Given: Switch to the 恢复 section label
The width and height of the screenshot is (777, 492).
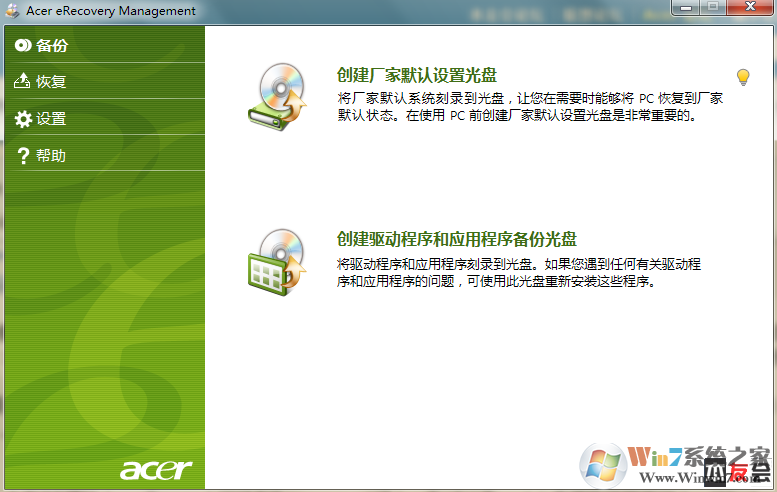Looking at the screenshot, I should coord(51,81).
